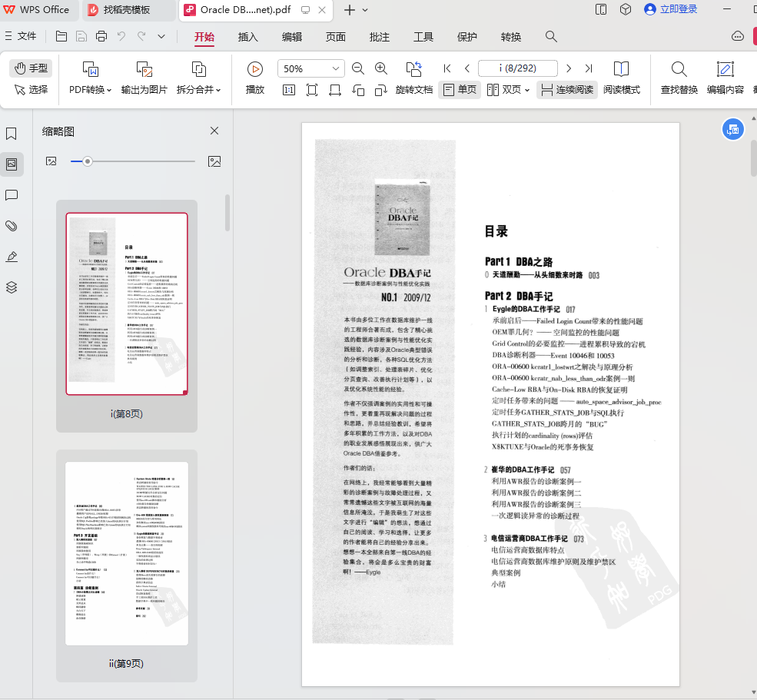Open the comments panel in sidebar

pos(12,195)
